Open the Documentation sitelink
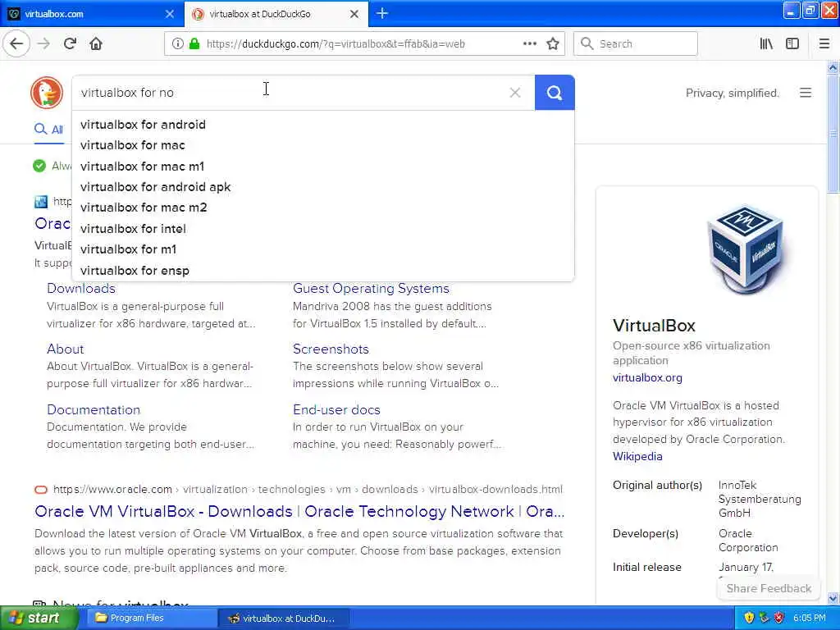Screen dimensions: 840x630 point(94,409)
